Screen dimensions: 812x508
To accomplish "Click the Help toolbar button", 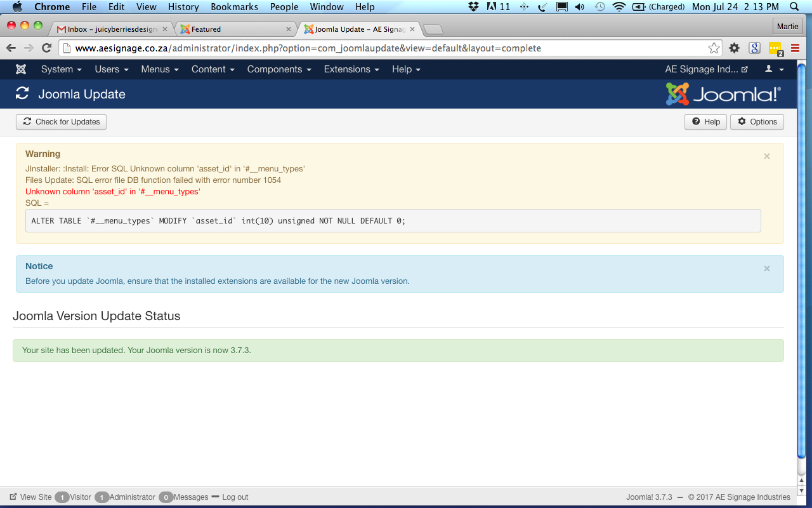I will [706, 121].
